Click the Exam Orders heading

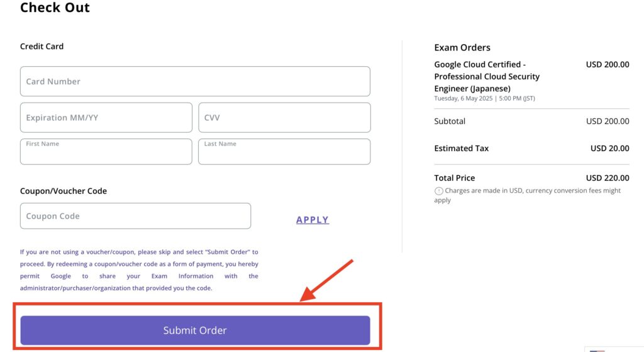coord(462,48)
